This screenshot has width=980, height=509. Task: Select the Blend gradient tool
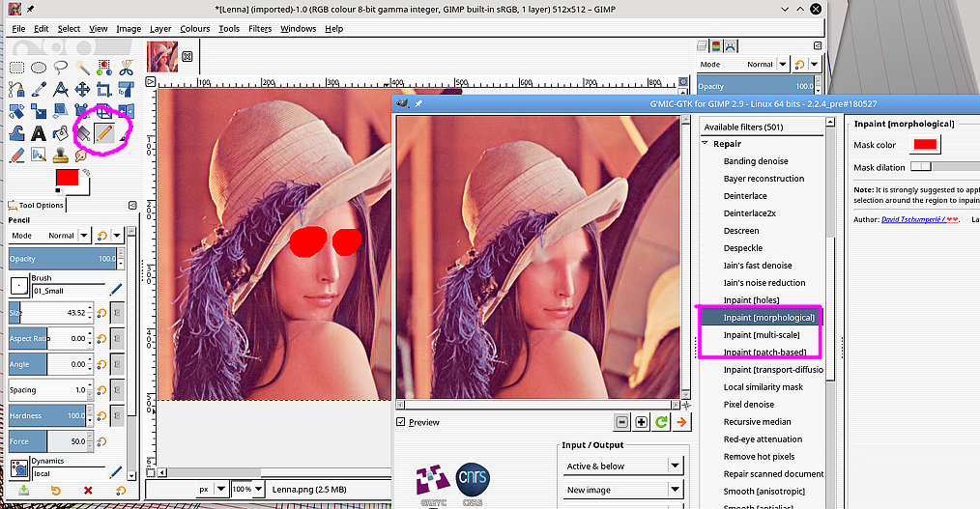[x=82, y=133]
